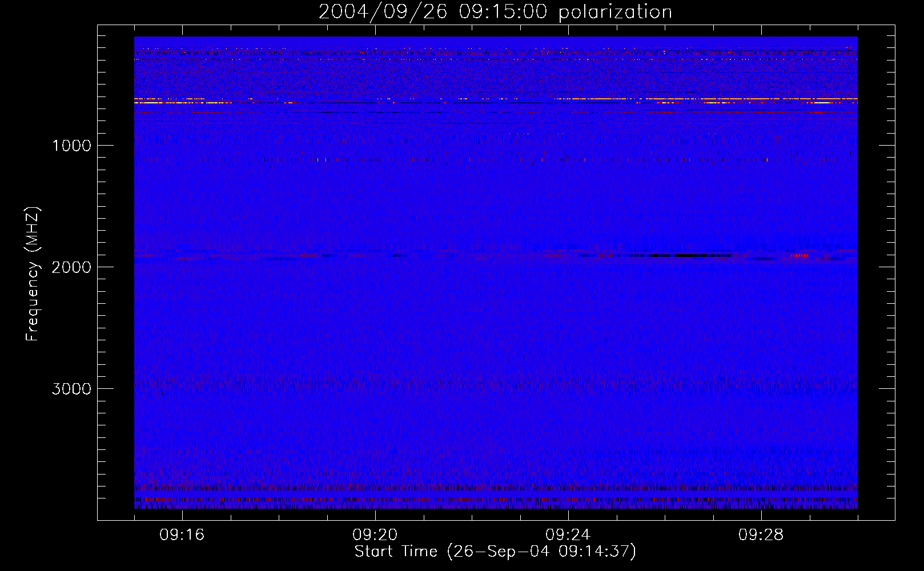Click the 09:28 time tick label
924x571 pixels.
[x=761, y=535]
